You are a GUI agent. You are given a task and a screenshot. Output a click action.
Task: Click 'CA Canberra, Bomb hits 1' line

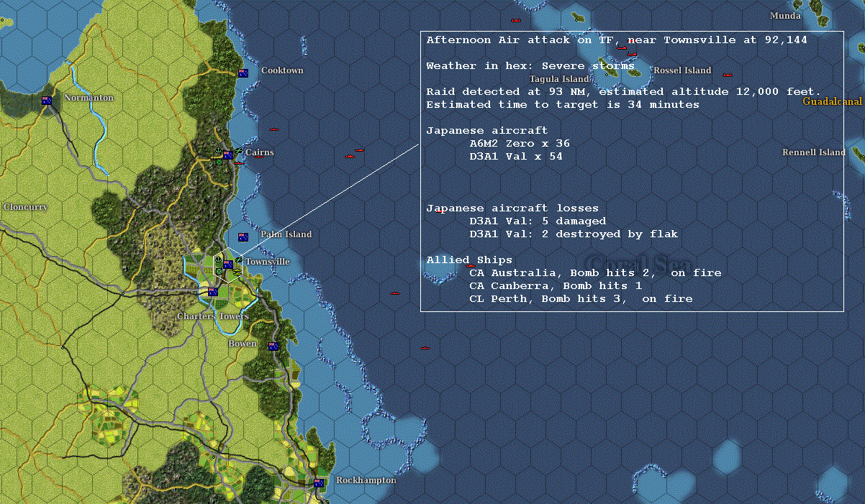point(556,286)
